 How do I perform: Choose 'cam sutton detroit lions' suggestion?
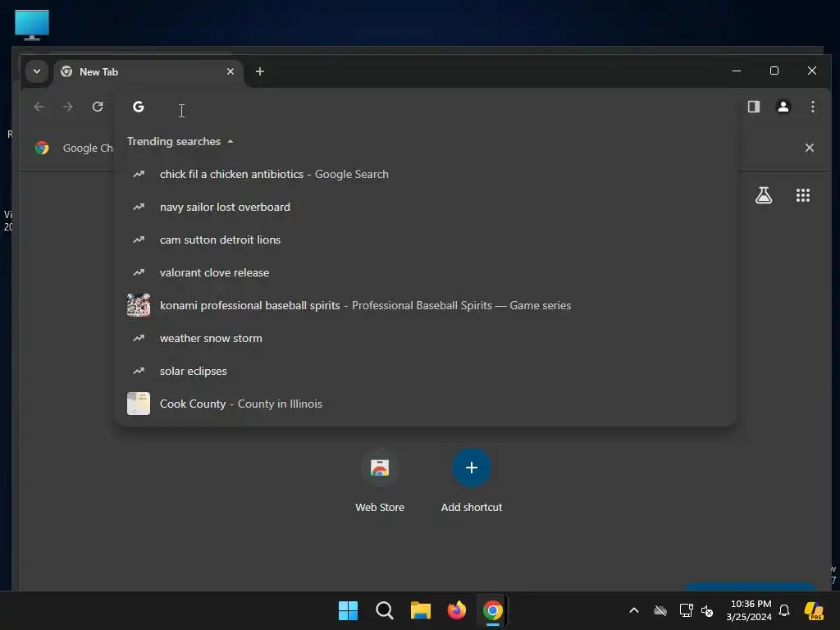[x=426, y=240]
